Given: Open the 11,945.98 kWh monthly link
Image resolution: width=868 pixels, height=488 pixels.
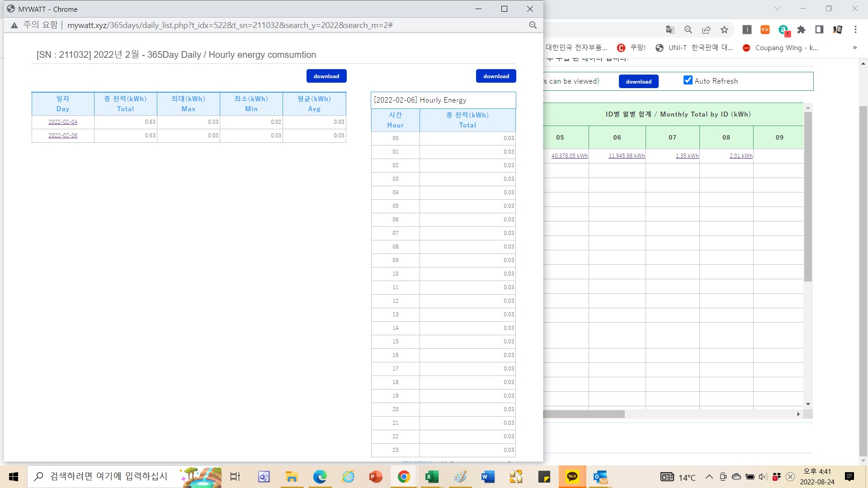Looking at the screenshot, I should pyautogui.click(x=627, y=156).
